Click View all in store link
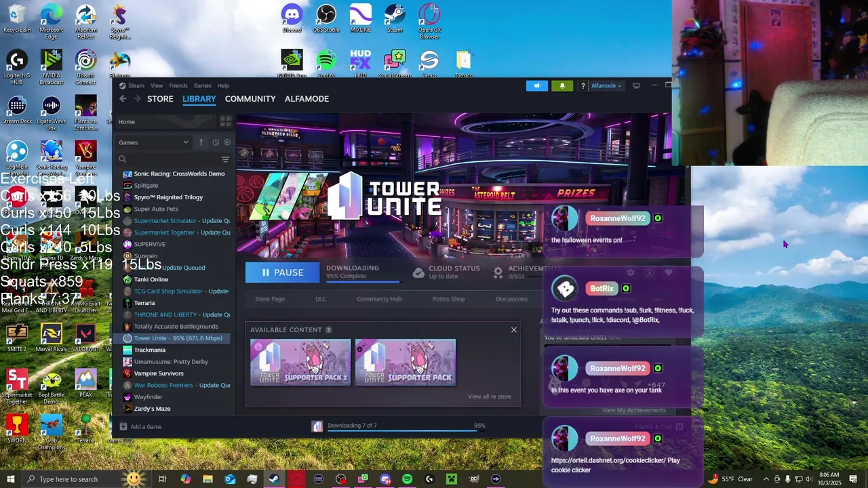The image size is (868, 488). tap(490, 396)
